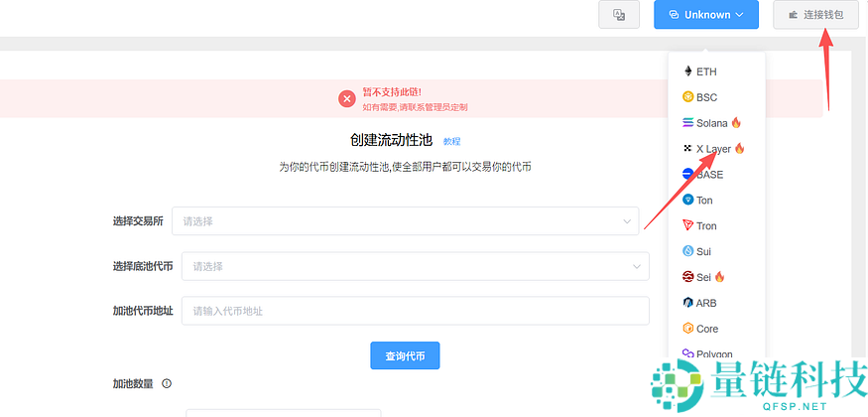This screenshot has height=417, width=868.
Task: Open the 选择交易所 exchange dropdown
Action: pos(405,221)
